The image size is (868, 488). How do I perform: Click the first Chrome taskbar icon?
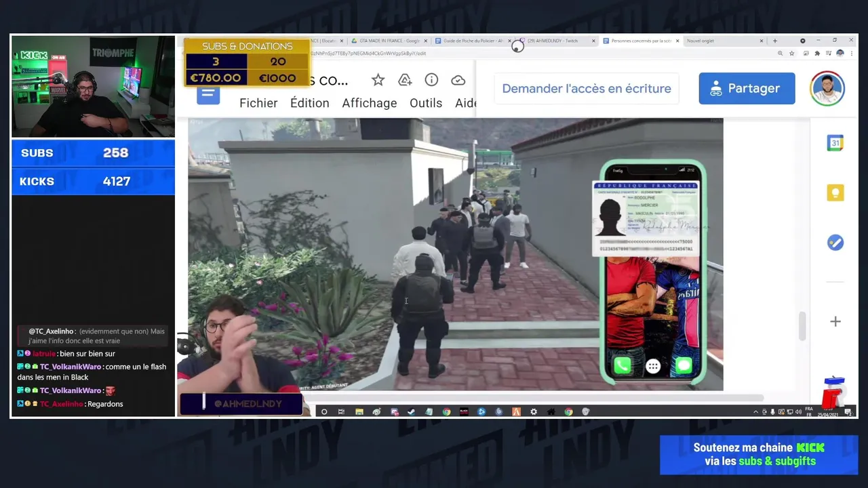(446, 411)
